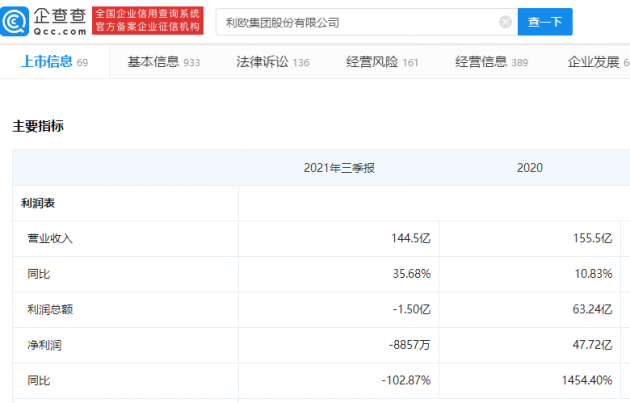Image resolution: width=630 pixels, height=403 pixels.
Task: Switch to the 企业发展 tab
Action: (x=596, y=62)
